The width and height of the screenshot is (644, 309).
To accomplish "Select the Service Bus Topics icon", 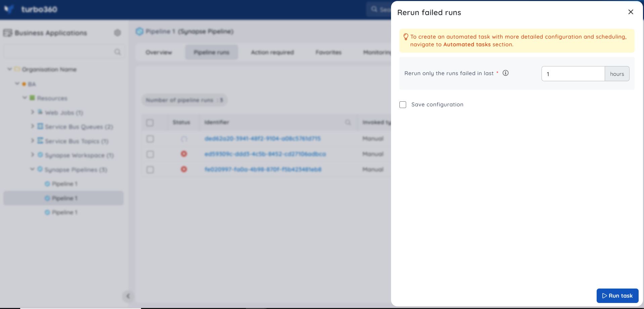I will [40, 141].
